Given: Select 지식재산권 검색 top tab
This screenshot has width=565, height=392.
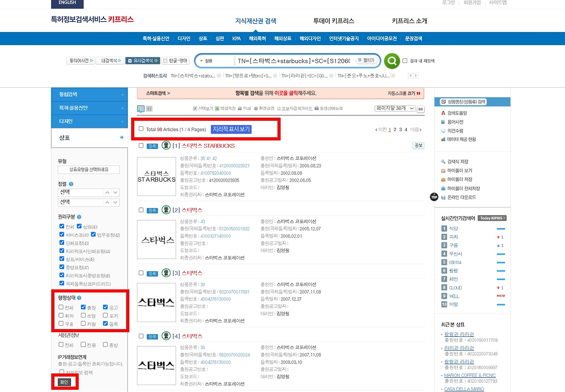Looking at the screenshot, I should [x=256, y=21].
